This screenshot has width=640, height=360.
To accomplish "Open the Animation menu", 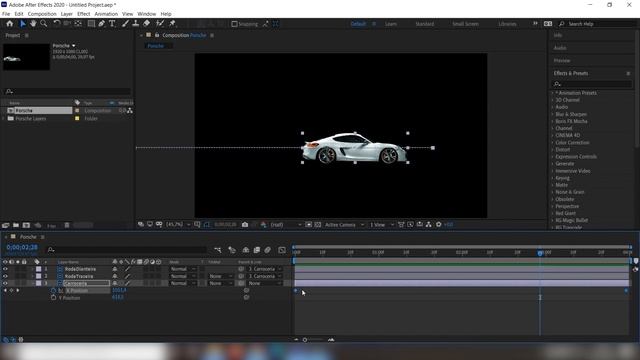I will coord(106,14).
